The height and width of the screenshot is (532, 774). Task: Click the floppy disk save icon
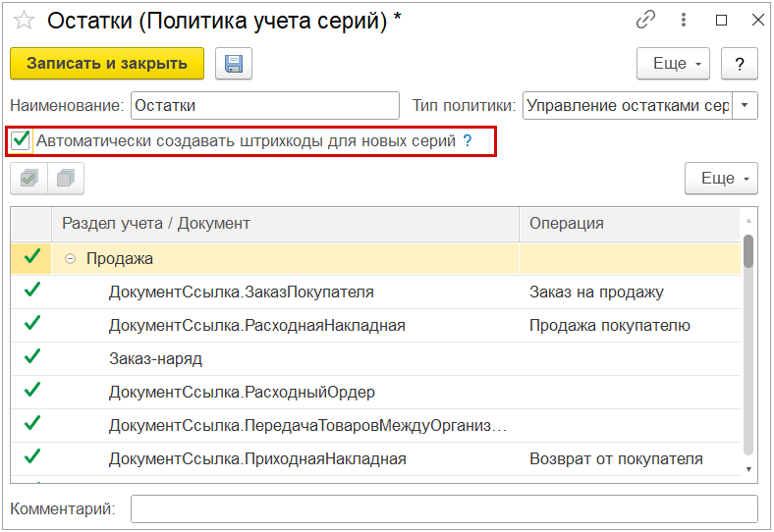234,64
